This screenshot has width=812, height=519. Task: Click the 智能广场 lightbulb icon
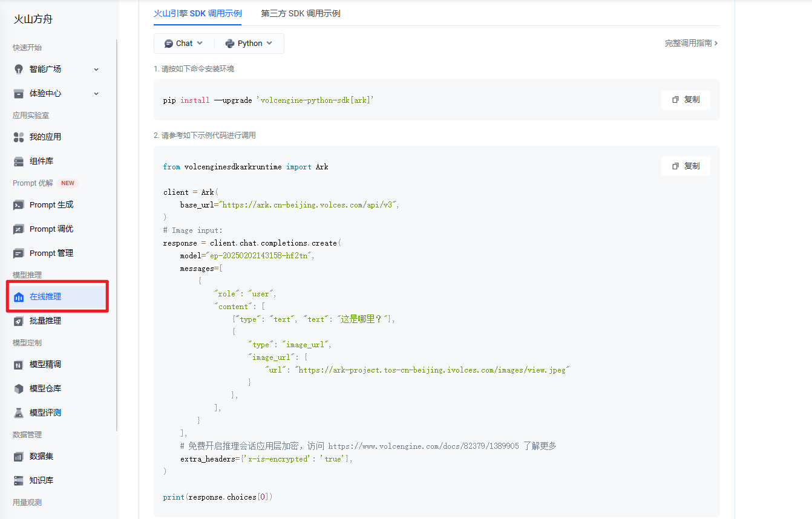[x=19, y=69]
